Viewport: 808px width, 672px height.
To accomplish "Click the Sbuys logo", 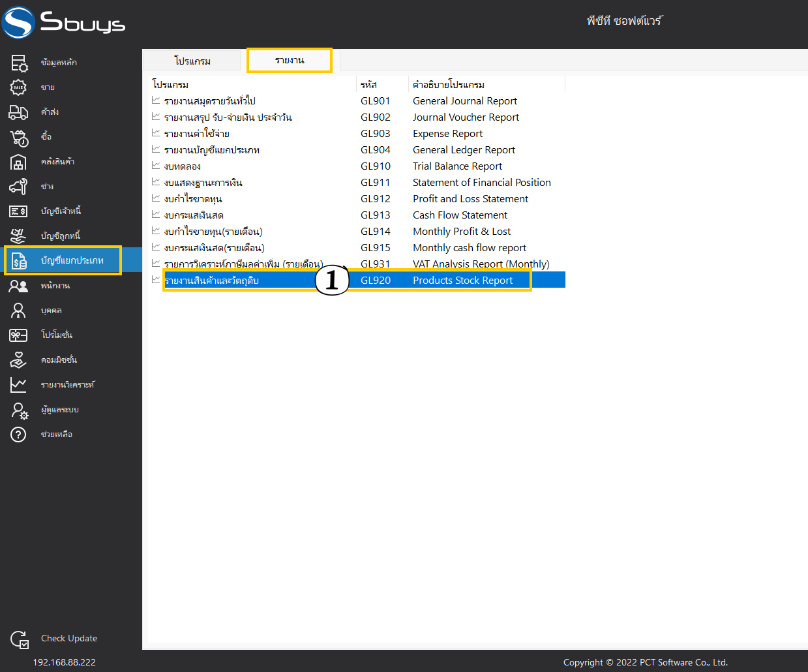I will (63, 22).
